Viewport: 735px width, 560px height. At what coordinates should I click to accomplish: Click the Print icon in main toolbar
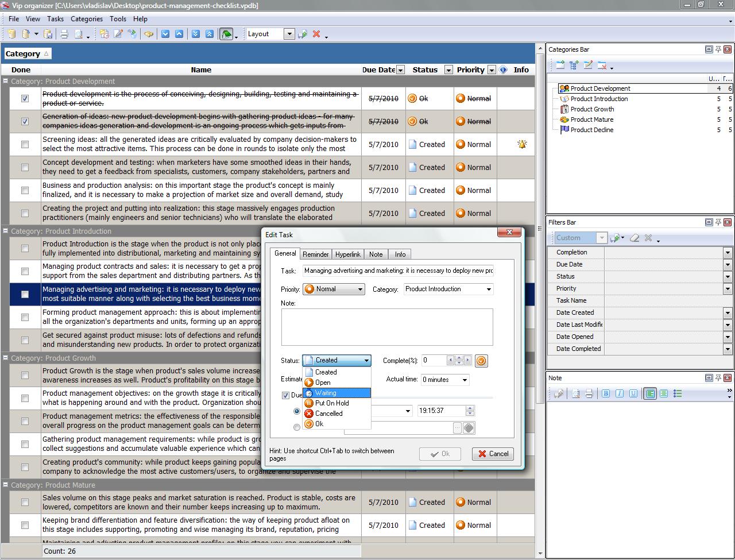64,34
